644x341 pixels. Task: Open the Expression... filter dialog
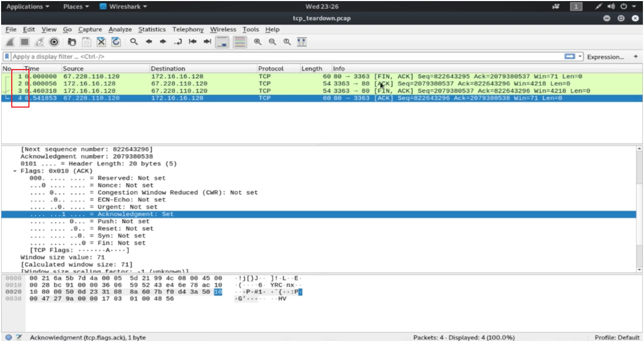tap(605, 56)
